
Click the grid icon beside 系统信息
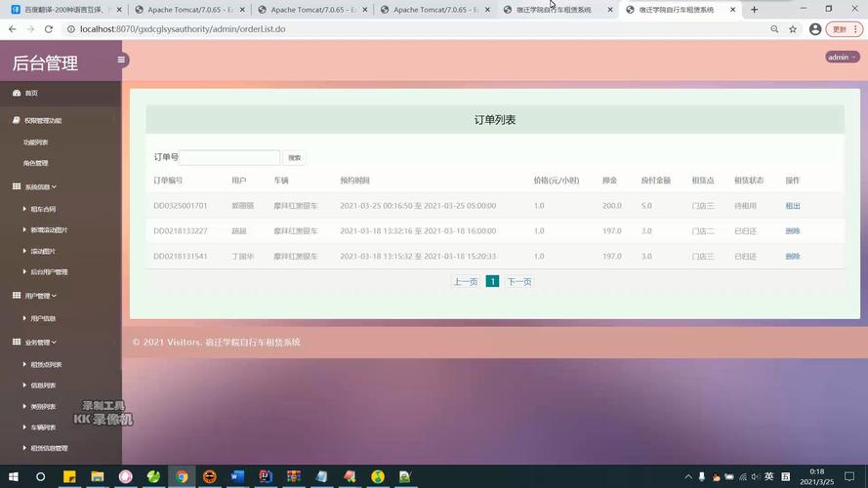17,186
